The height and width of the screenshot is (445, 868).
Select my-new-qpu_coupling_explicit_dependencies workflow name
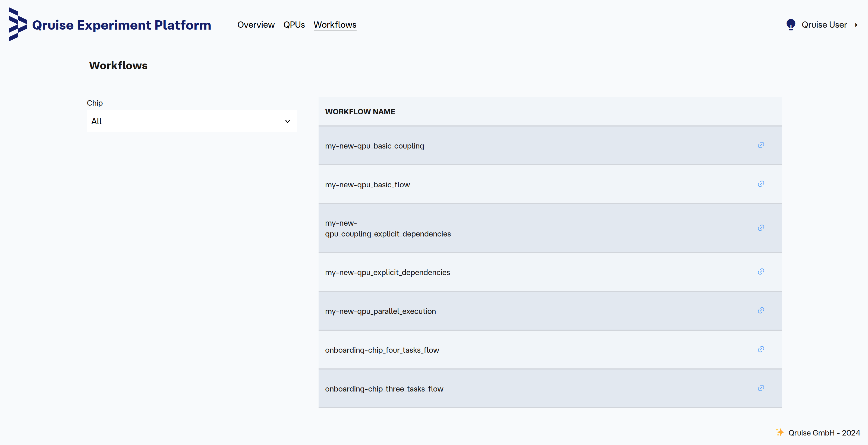[x=388, y=228]
